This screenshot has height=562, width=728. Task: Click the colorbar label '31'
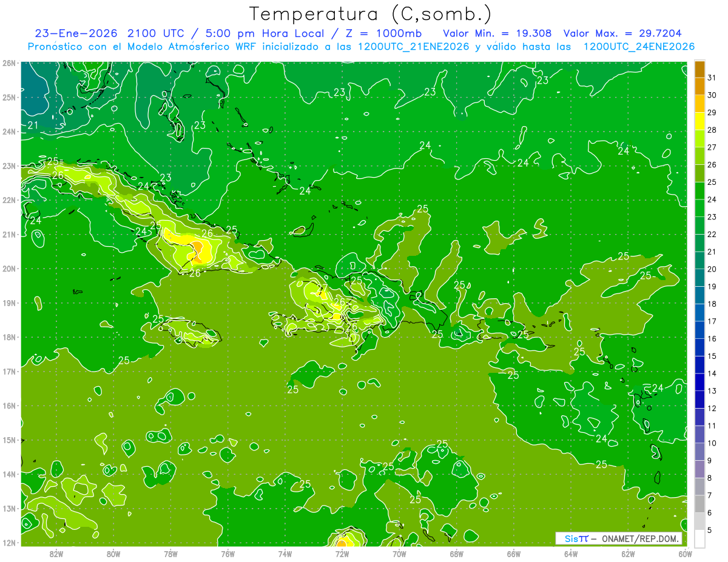tap(712, 78)
